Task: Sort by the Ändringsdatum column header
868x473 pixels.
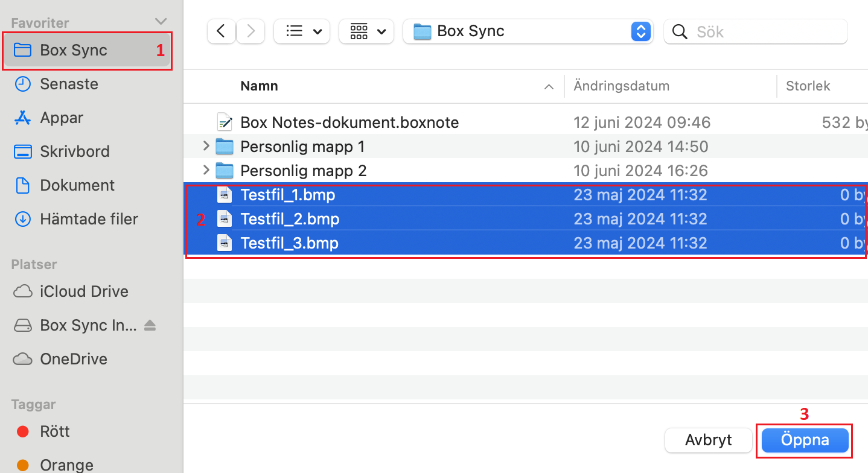Action: [622, 86]
